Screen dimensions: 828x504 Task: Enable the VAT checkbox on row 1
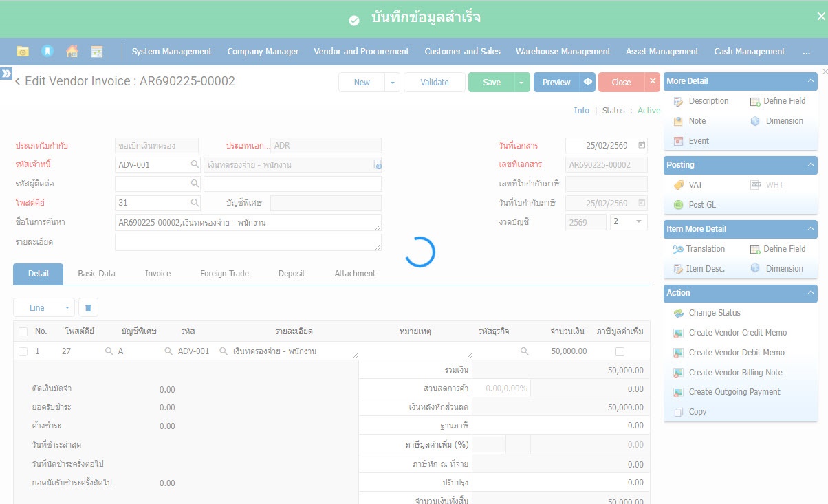point(620,351)
